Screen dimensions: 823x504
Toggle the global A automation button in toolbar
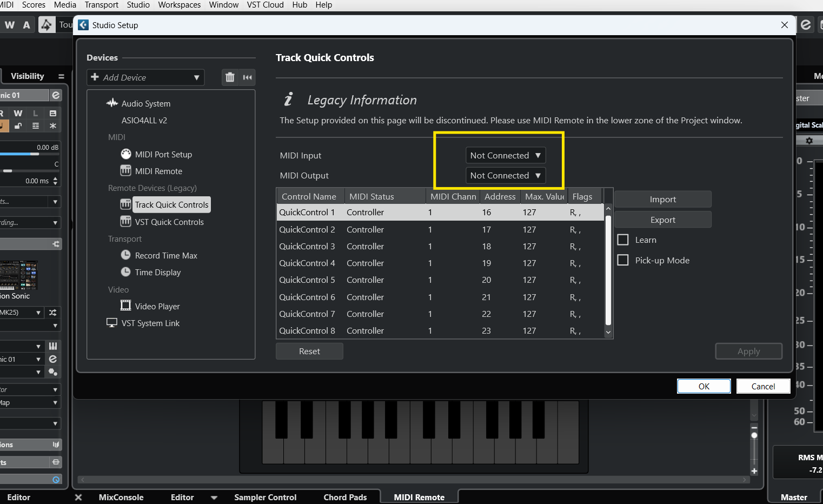tap(26, 25)
